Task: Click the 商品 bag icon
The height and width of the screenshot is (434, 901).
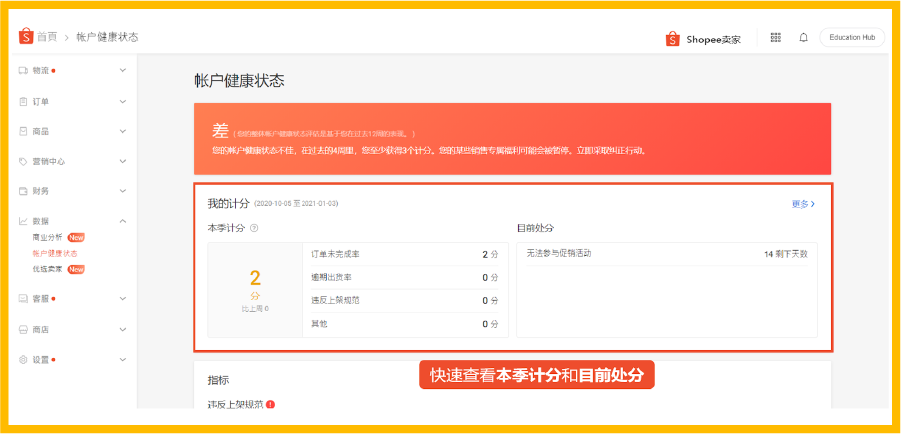Action: pyautogui.click(x=24, y=132)
